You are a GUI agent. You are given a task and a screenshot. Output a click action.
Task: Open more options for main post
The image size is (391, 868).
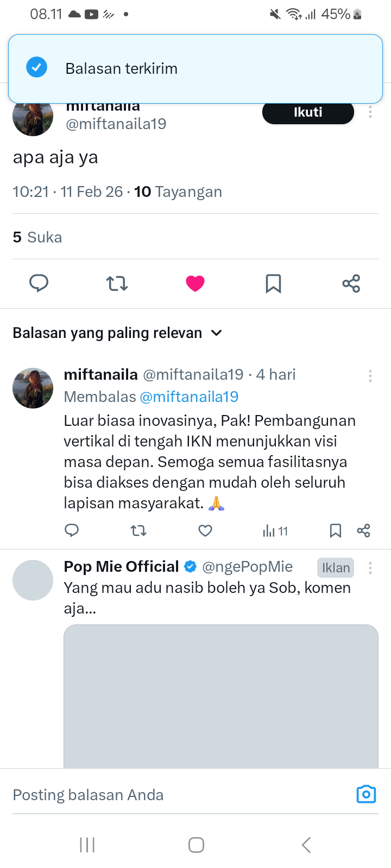tap(370, 112)
